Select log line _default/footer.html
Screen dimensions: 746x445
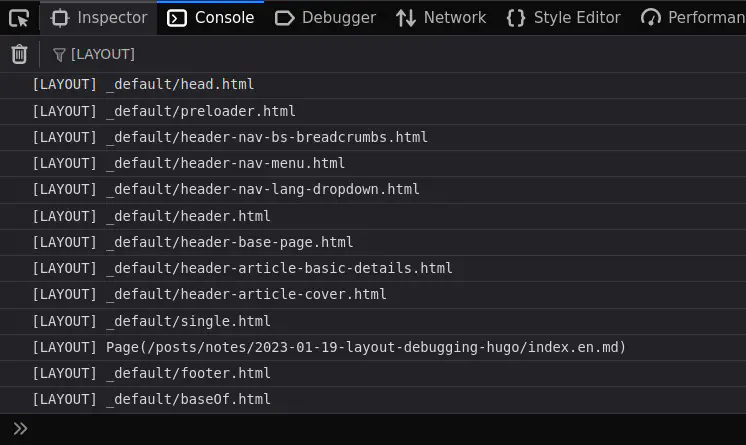click(373, 374)
